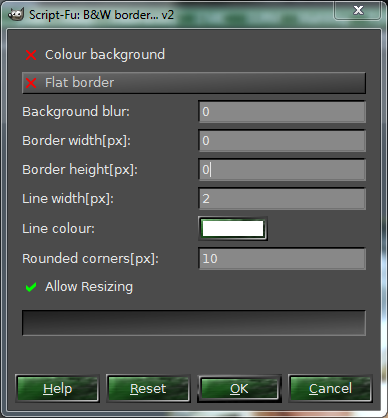Focus the Border height[px] field
Screen dimensions: 388x418
(x=282, y=170)
